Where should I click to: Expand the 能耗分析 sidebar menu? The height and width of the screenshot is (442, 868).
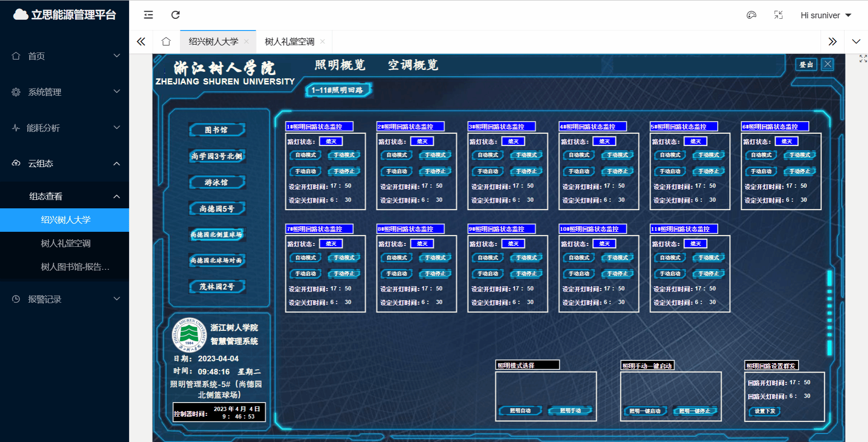[65, 128]
